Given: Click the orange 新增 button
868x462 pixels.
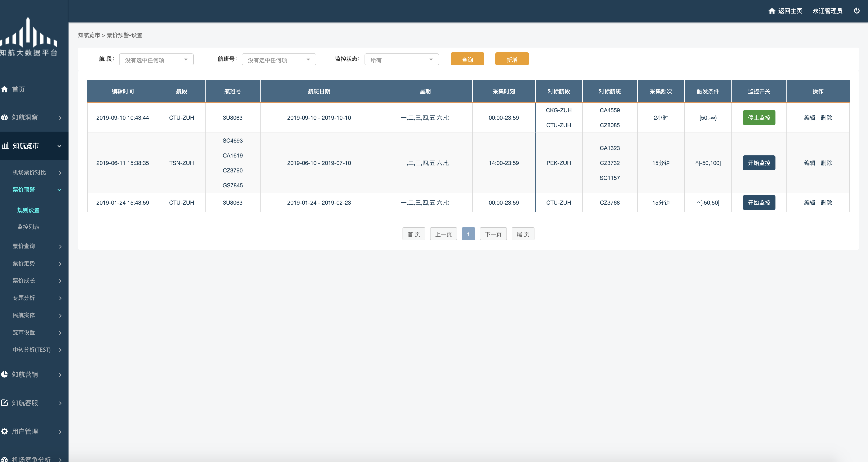Looking at the screenshot, I should pos(511,59).
